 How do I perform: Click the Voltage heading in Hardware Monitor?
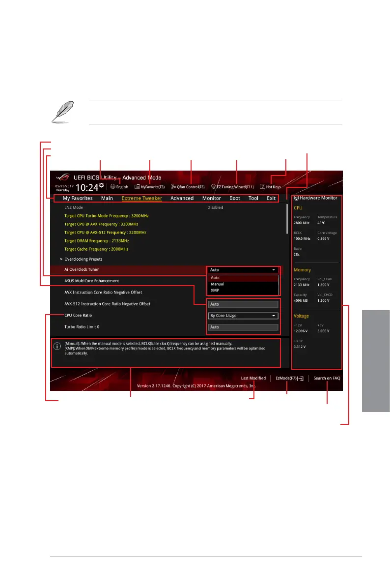click(301, 316)
